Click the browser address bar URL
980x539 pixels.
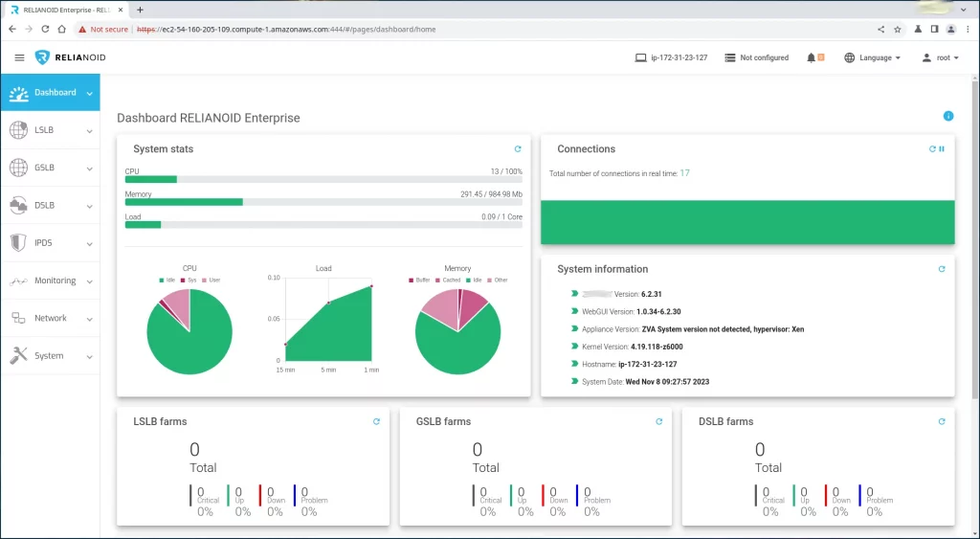coord(286,30)
